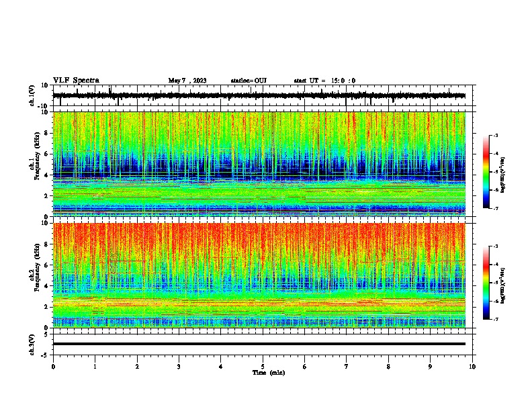Click the "Time (min)" axis label
532x411 pixels.
(x=269, y=373)
